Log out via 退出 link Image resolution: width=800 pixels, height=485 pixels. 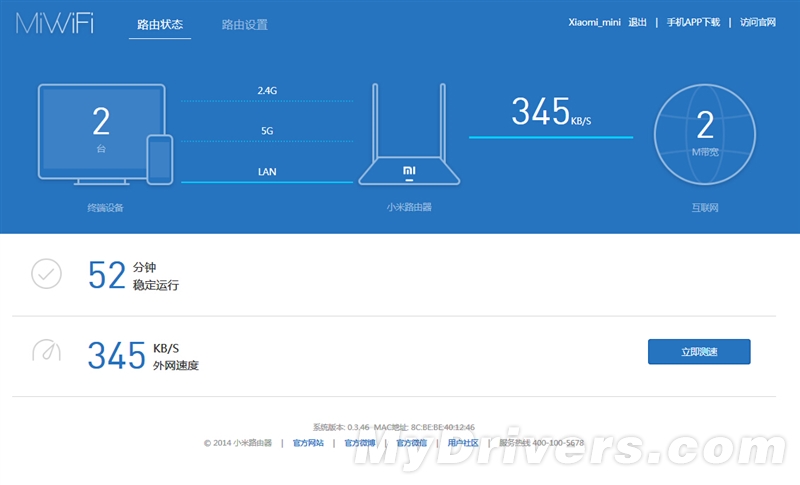coord(637,22)
